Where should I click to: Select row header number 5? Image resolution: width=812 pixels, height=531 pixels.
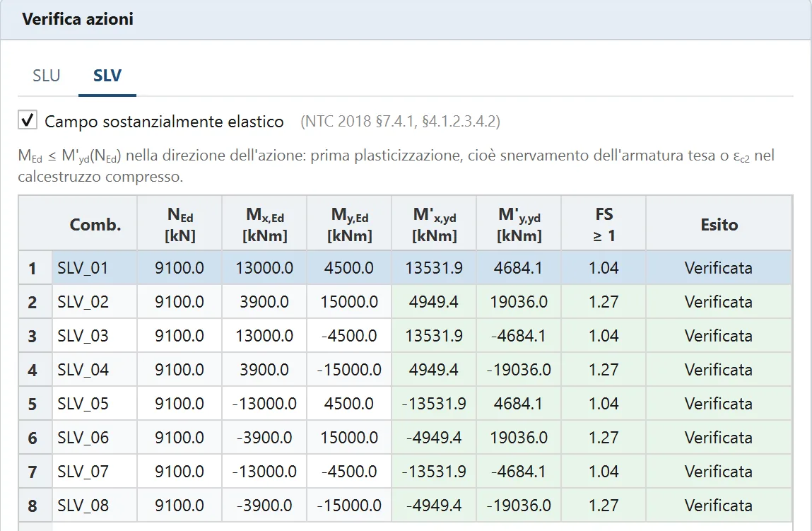(35, 404)
